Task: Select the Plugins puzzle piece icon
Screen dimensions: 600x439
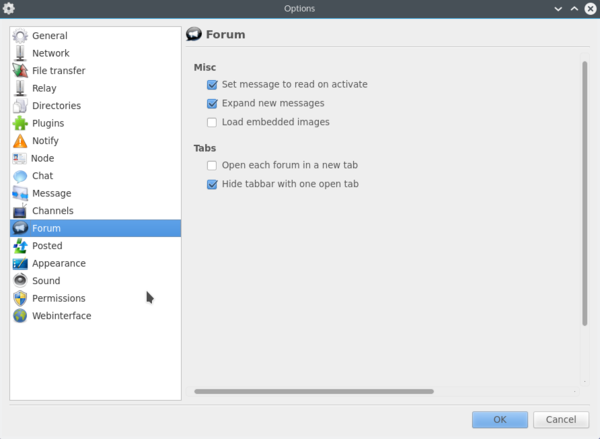Action: (20, 123)
